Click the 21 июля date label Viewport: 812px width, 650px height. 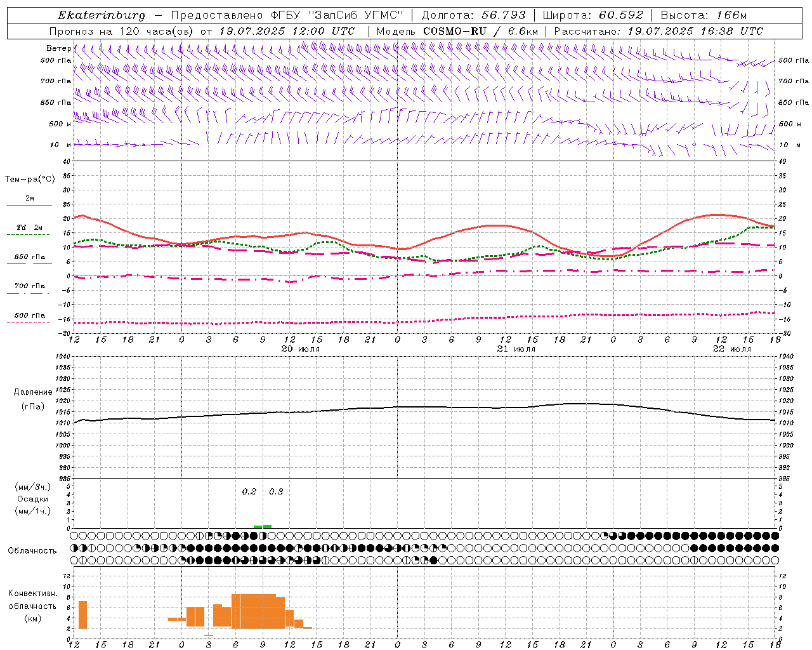[517, 349]
